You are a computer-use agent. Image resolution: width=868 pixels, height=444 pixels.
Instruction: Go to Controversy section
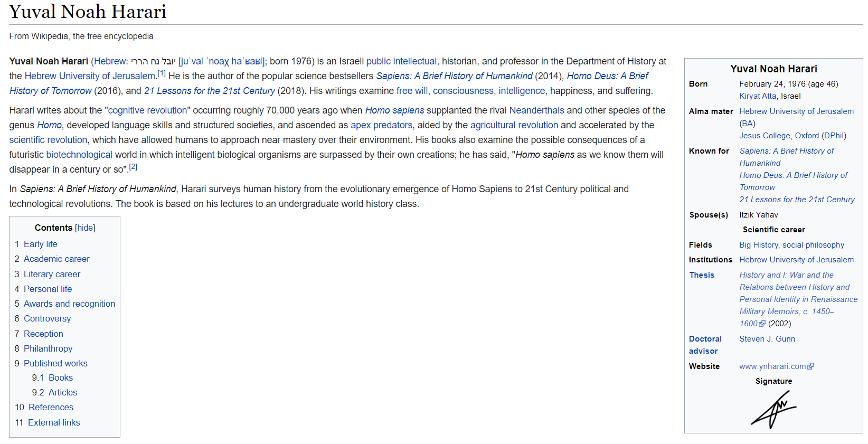47,318
